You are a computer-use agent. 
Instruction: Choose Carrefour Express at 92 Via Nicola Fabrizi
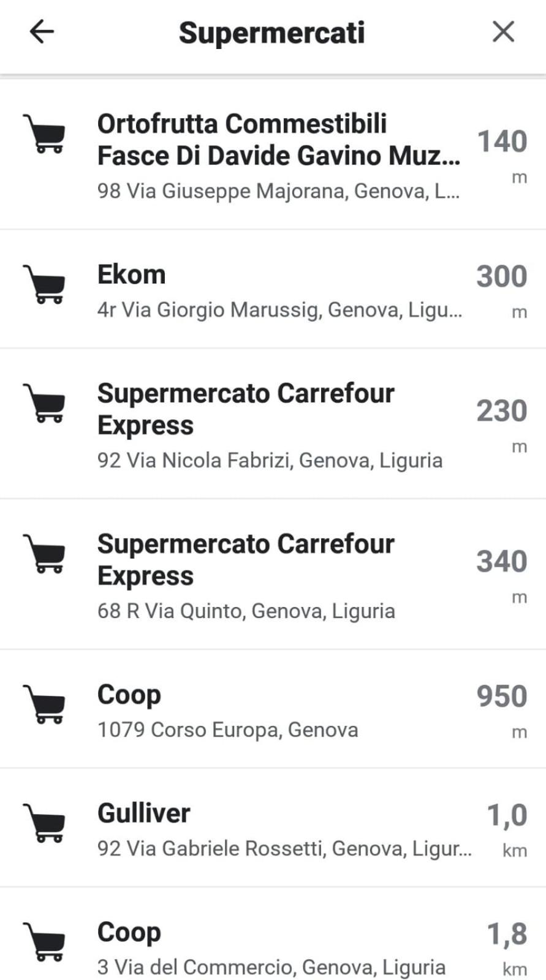click(273, 424)
